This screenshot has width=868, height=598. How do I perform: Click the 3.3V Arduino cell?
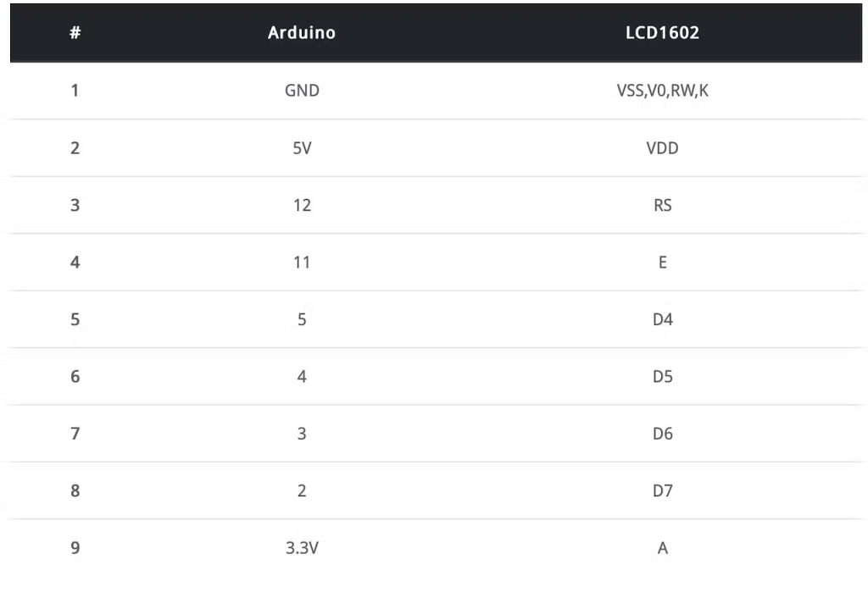(302, 548)
